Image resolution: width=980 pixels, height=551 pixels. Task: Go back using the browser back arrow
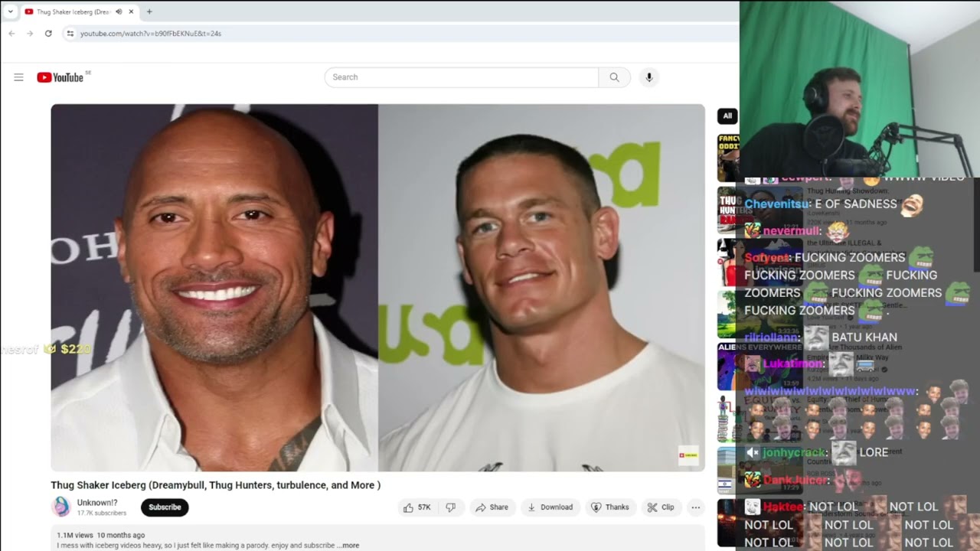pyautogui.click(x=11, y=34)
